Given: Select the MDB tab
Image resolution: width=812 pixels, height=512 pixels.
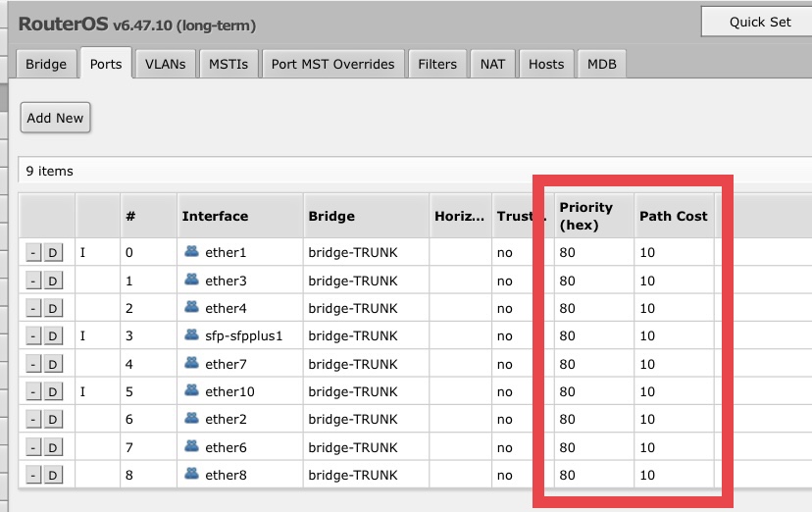Looking at the screenshot, I should coord(602,64).
